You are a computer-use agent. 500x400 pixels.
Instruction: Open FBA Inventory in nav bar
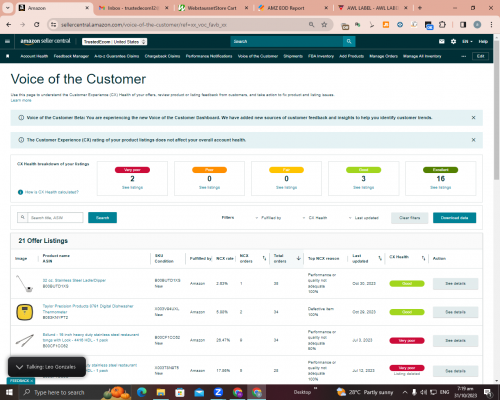coord(321,56)
